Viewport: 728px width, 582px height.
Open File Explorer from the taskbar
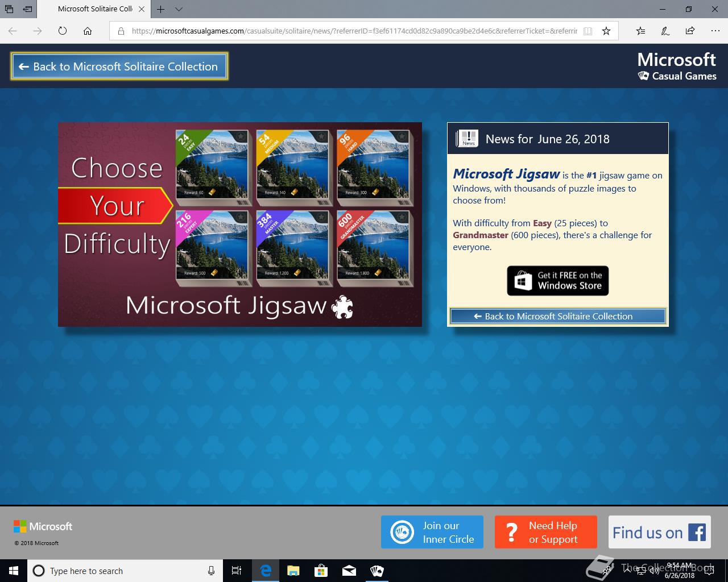(293, 571)
